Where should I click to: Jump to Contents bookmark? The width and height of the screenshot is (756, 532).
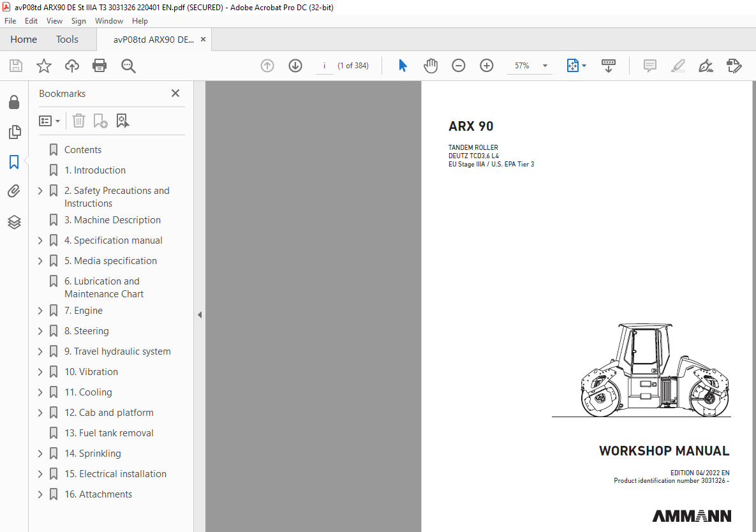pyautogui.click(x=83, y=150)
